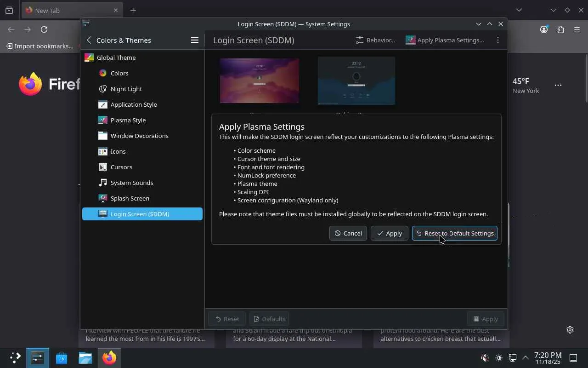588x368 pixels.
Task: Open the three-dot overflow menu in System Settings
Action: 498,40
